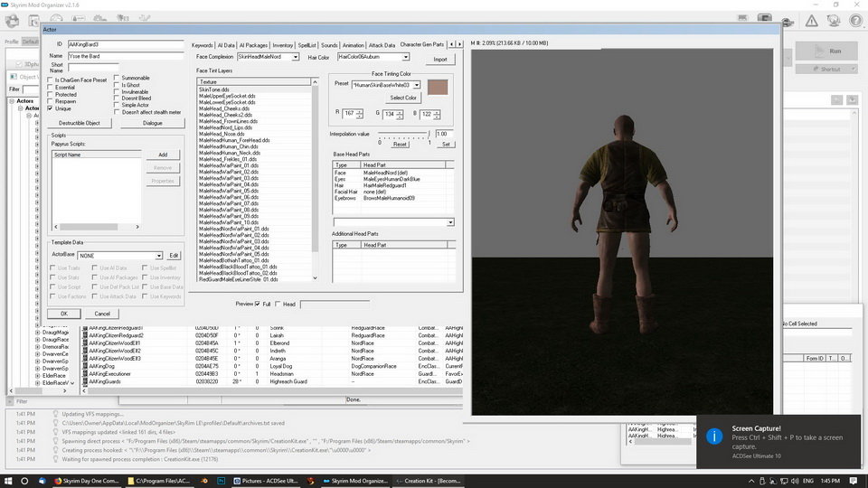Click the Destructible Object button

pyautogui.click(x=80, y=124)
